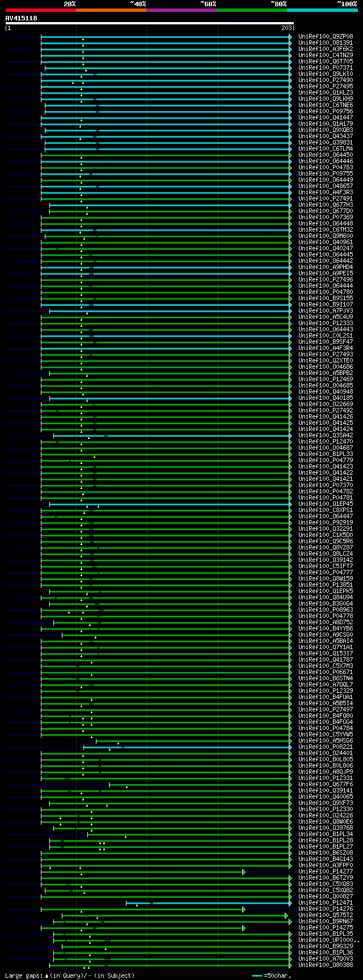Click label UniRef100_Q40185
Image resolution: width=363 pixels, height=980 pixels.
click(x=326, y=398)
